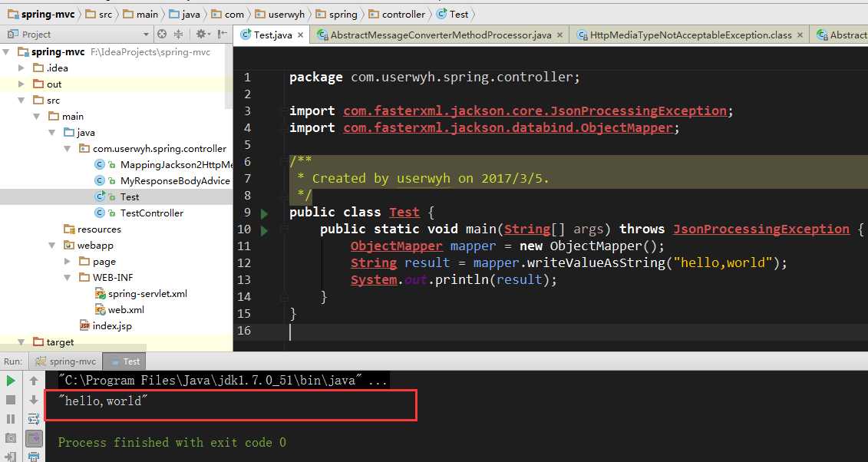Click the web.xml file icon
This screenshot has height=462, width=868.
tap(101, 310)
